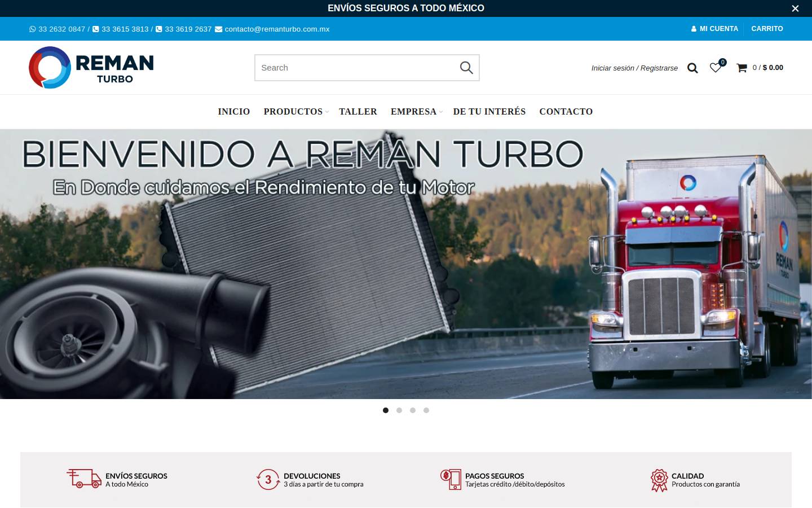Open EMPRESA menu item
The height and width of the screenshot is (508, 812).
(413, 112)
